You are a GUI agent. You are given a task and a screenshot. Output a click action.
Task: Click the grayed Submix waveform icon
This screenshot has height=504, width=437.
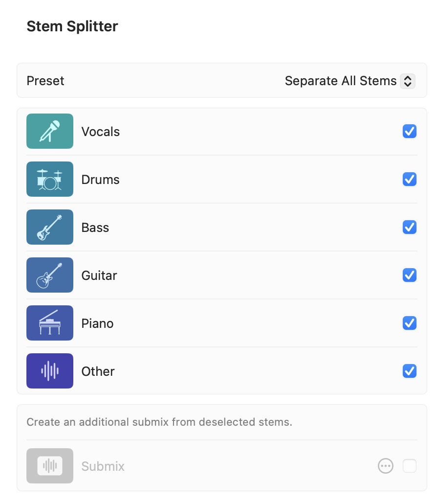[x=49, y=466]
